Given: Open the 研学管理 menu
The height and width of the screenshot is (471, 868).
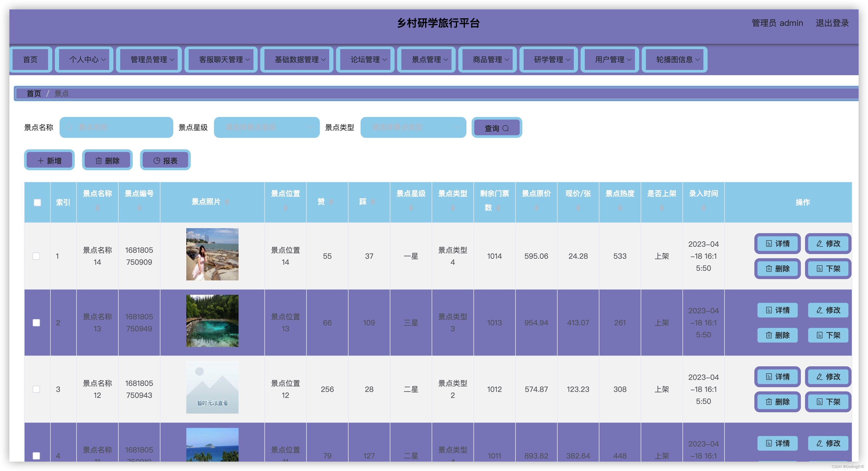Looking at the screenshot, I should 548,60.
